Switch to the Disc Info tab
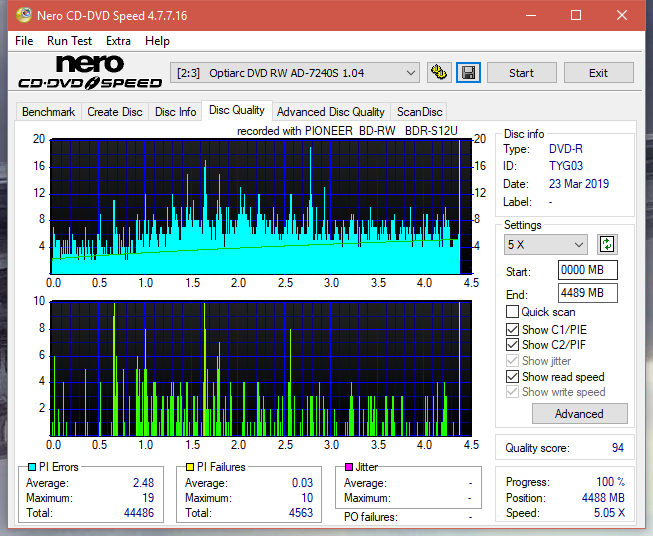 point(175,112)
